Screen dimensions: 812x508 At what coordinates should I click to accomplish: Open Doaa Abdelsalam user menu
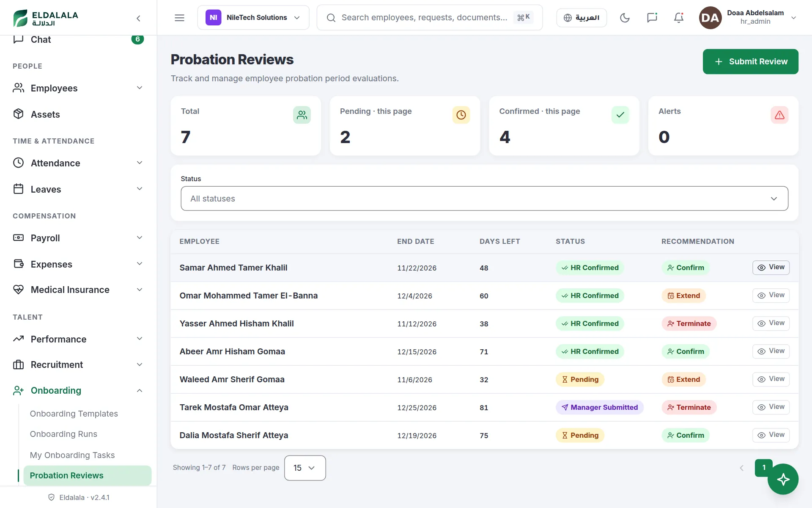coord(748,18)
